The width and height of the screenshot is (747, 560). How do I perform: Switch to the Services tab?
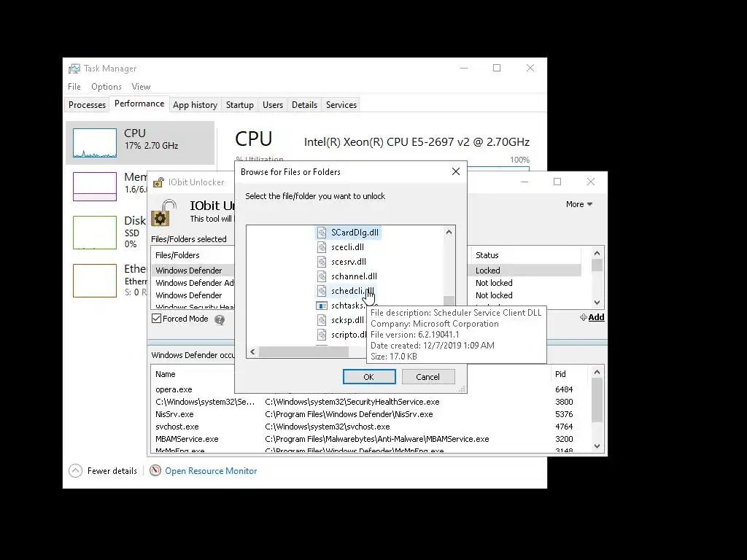coord(341,105)
